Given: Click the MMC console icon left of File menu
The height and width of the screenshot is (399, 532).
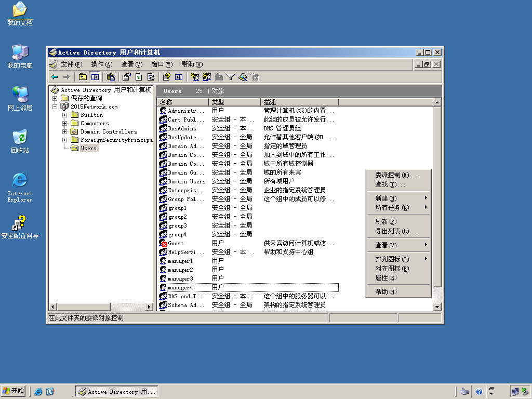Looking at the screenshot, I should [54, 64].
